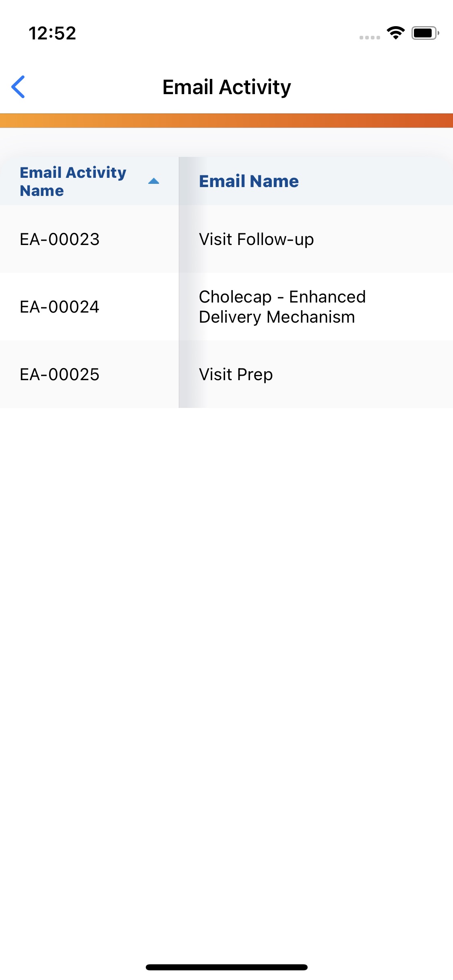This screenshot has width=453, height=980.
Task: Select the Visit Prep email
Action: (236, 375)
